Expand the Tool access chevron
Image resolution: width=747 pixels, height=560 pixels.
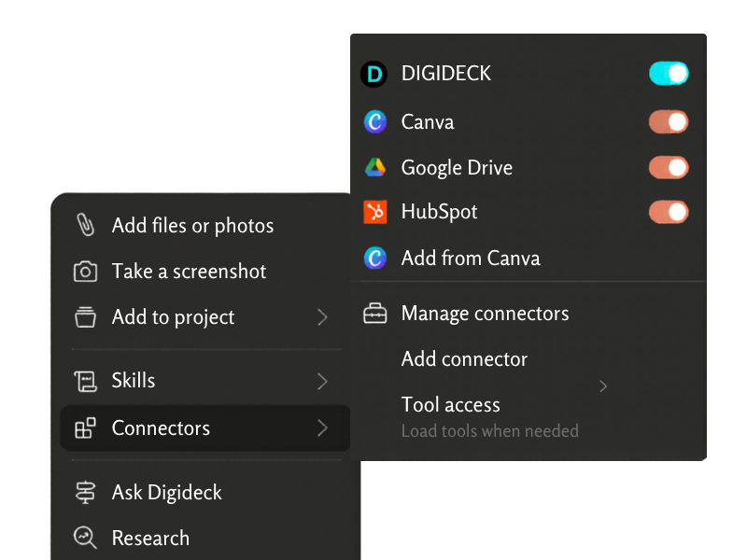pos(603,386)
